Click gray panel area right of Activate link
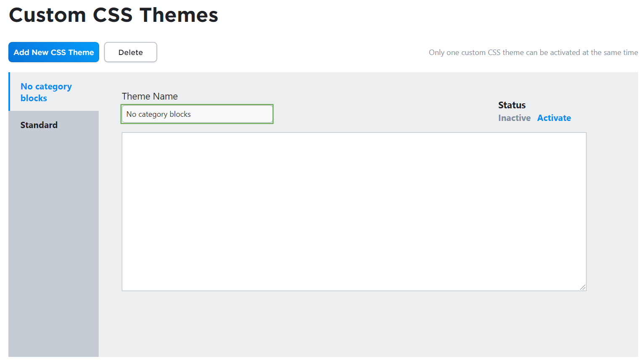This screenshot has width=644, height=362. click(x=605, y=118)
